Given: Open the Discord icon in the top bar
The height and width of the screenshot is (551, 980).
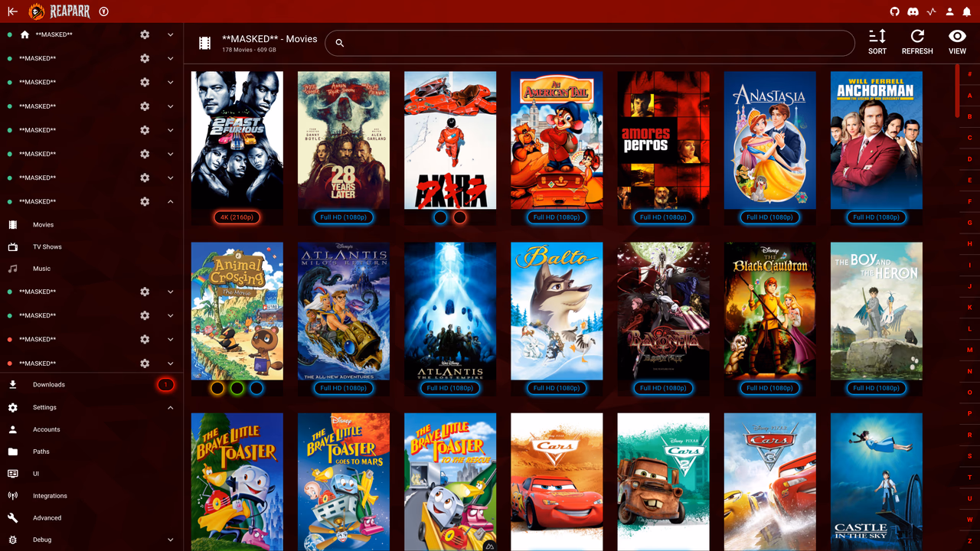Looking at the screenshot, I should tap(912, 11).
